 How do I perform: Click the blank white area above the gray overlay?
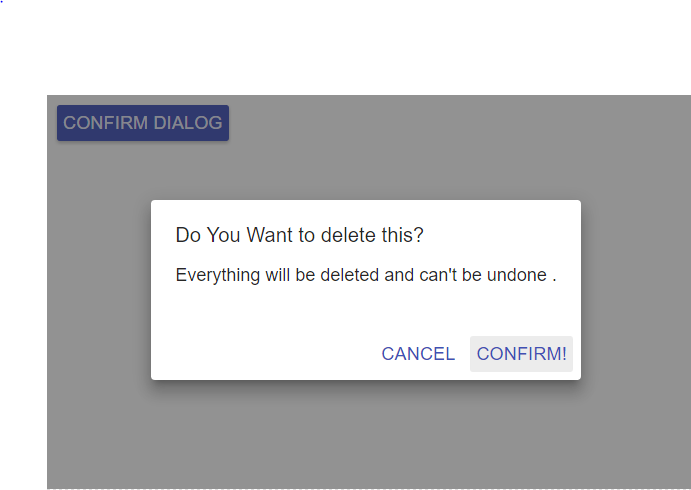[346, 47]
